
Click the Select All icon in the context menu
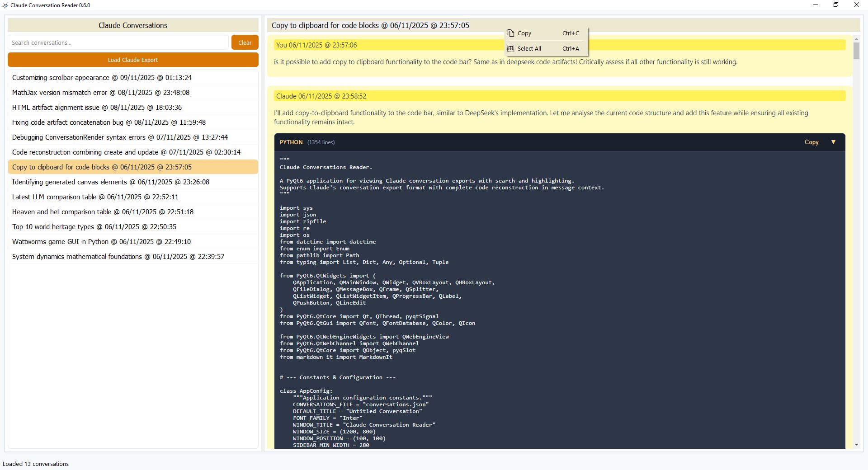[511, 48]
